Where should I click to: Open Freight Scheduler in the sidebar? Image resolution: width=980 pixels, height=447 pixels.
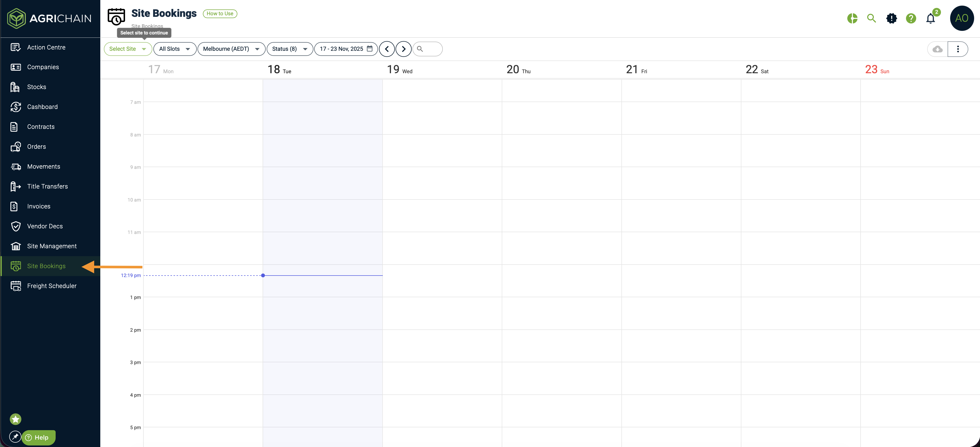(52, 286)
